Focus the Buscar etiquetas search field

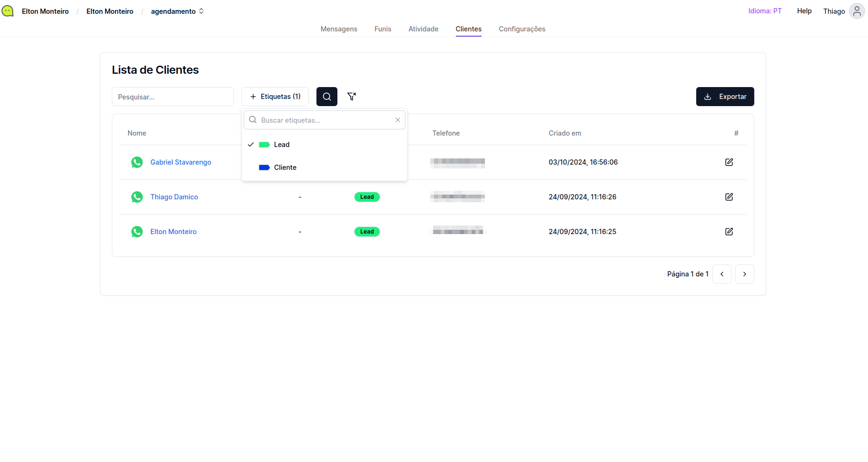(326, 120)
